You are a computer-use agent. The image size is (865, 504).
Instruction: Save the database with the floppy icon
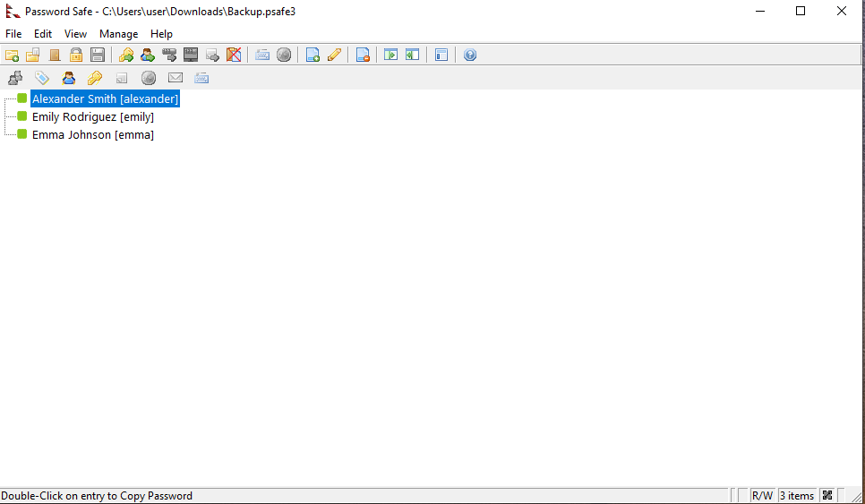tap(98, 56)
